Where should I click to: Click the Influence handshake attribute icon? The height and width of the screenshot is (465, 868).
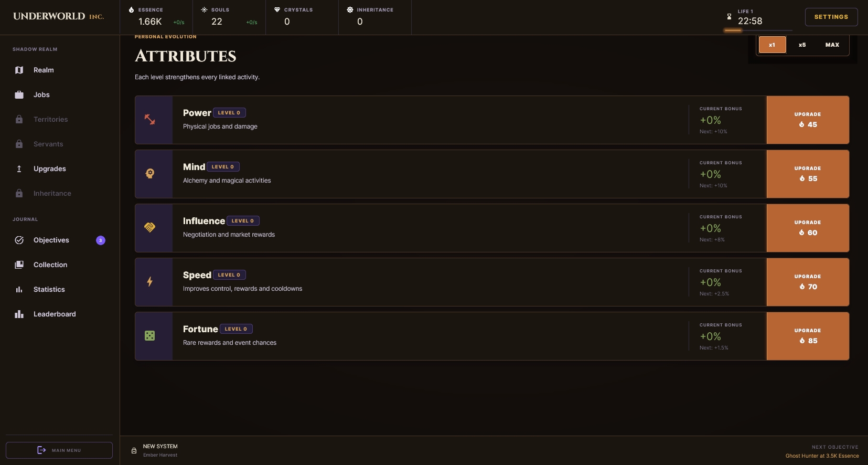[x=150, y=228]
